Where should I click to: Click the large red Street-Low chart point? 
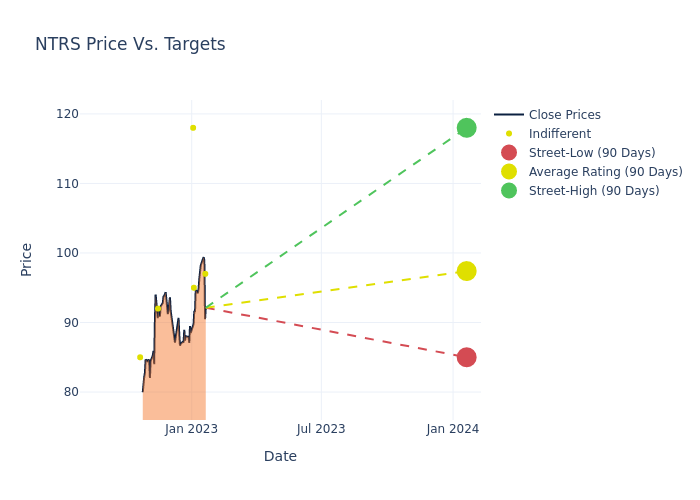(x=466, y=357)
